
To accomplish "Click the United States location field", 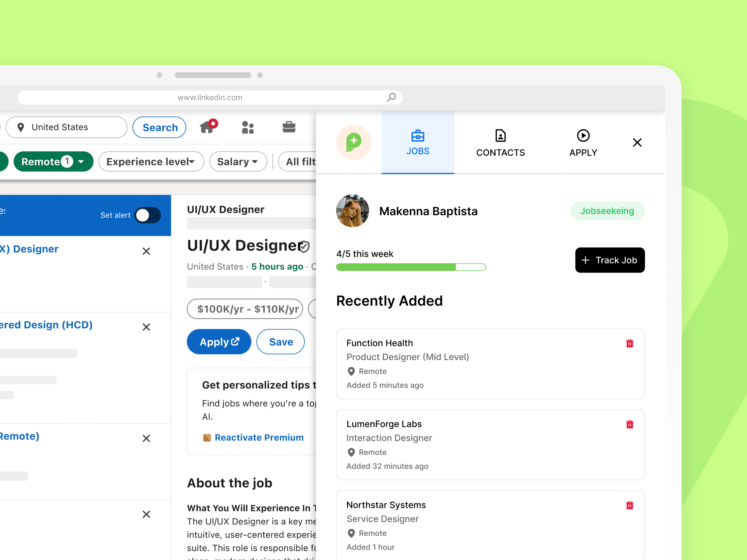I will pyautogui.click(x=67, y=127).
